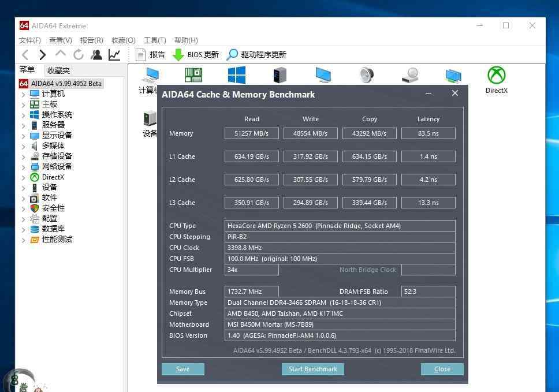Screen dimensions: 559x392
Task: Expand the DirectX tree node
Action: click(24, 177)
